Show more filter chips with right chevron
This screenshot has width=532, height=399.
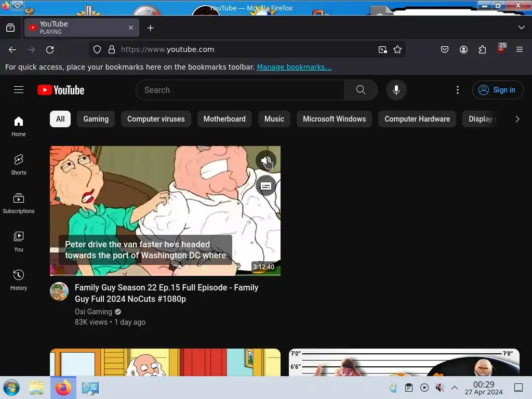coord(517,119)
